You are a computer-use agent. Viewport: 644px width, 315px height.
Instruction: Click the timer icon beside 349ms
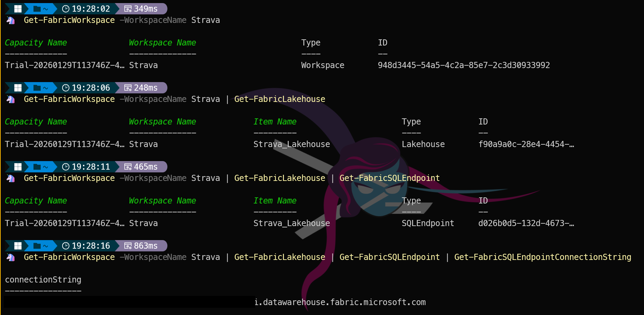(x=128, y=9)
